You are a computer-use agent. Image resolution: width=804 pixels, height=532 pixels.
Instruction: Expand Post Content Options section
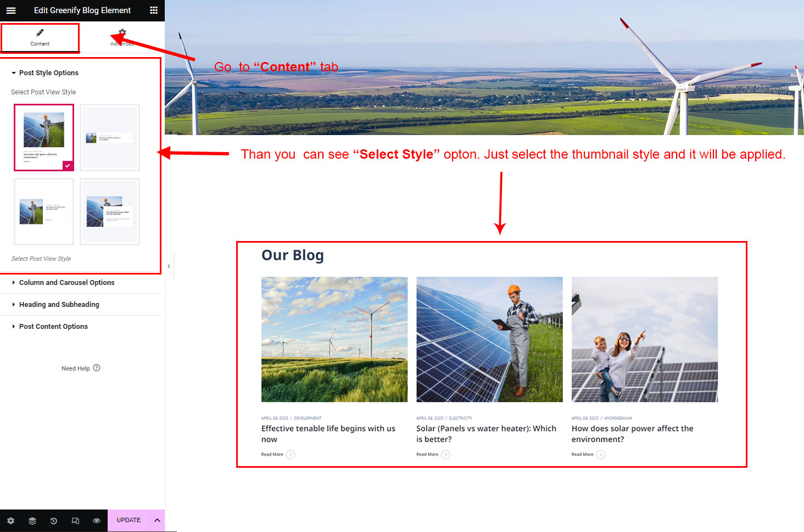(53, 327)
